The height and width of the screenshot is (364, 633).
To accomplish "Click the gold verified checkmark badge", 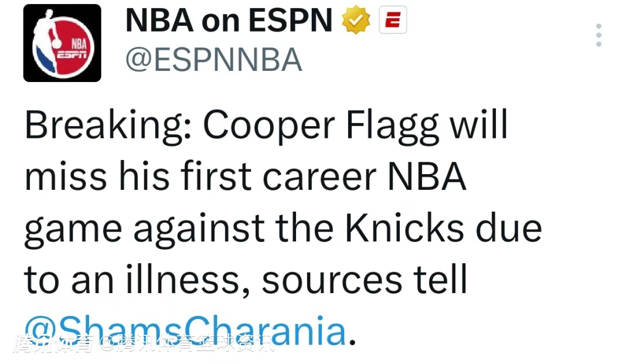I will tap(356, 22).
